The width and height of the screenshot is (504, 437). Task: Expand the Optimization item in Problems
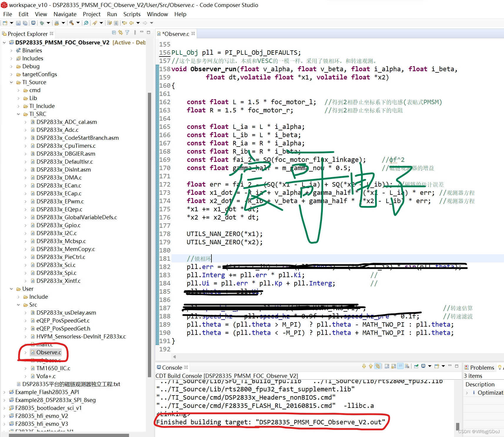click(x=467, y=393)
